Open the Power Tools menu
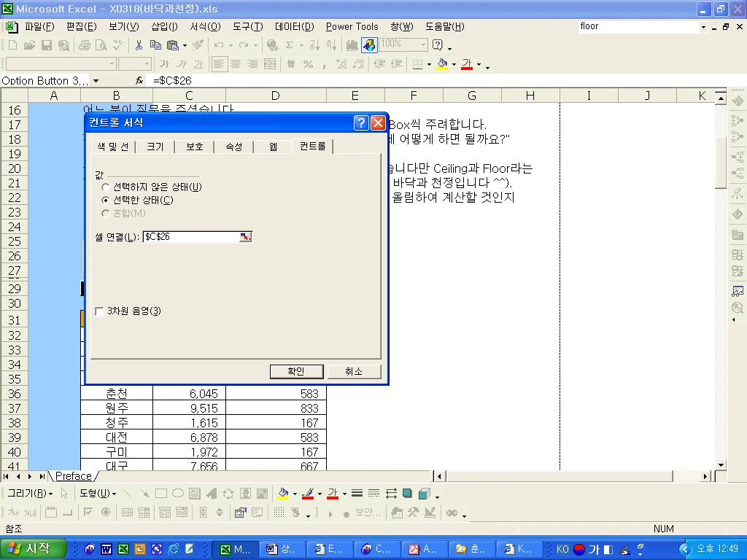This screenshot has height=560, width=747. (352, 27)
